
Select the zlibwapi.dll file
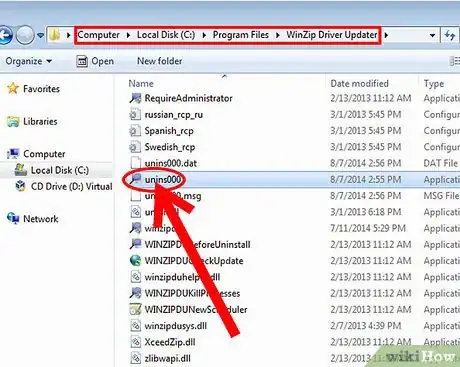click(x=168, y=359)
